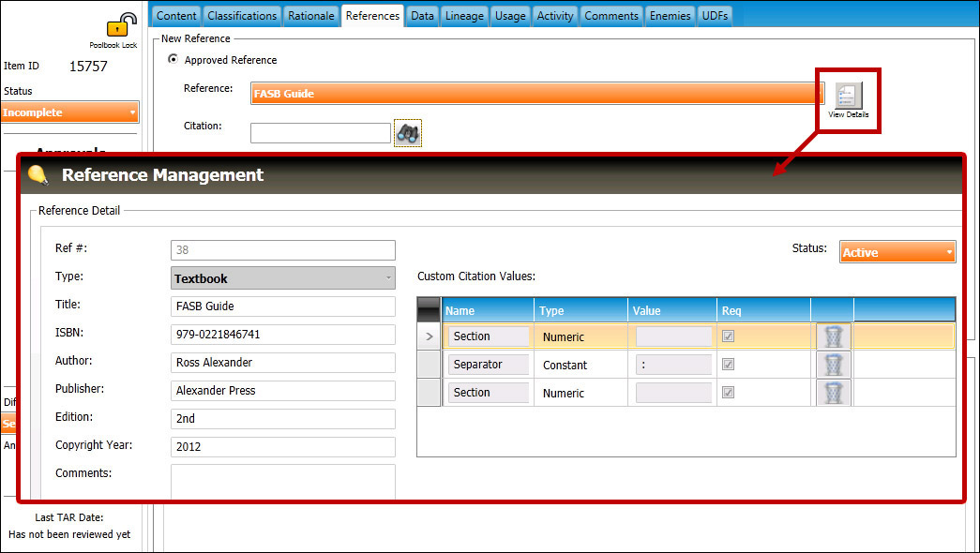Image resolution: width=980 pixels, height=553 pixels.
Task: Click the Poolbook Lock padlock icon
Action: (x=122, y=26)
